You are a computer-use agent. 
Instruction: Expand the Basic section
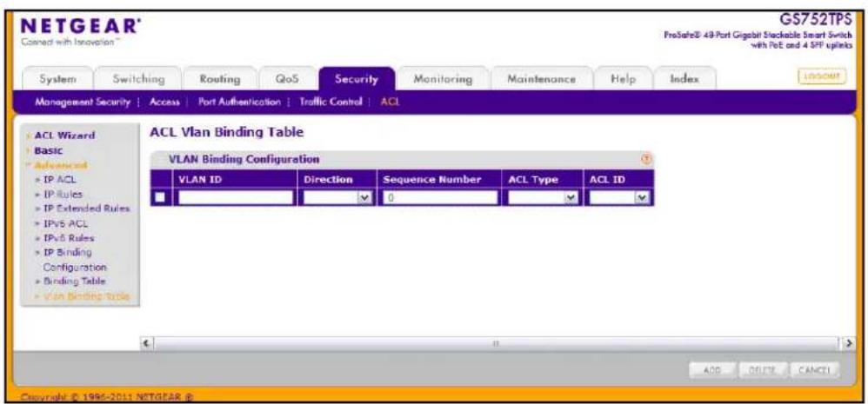point(48,150)
